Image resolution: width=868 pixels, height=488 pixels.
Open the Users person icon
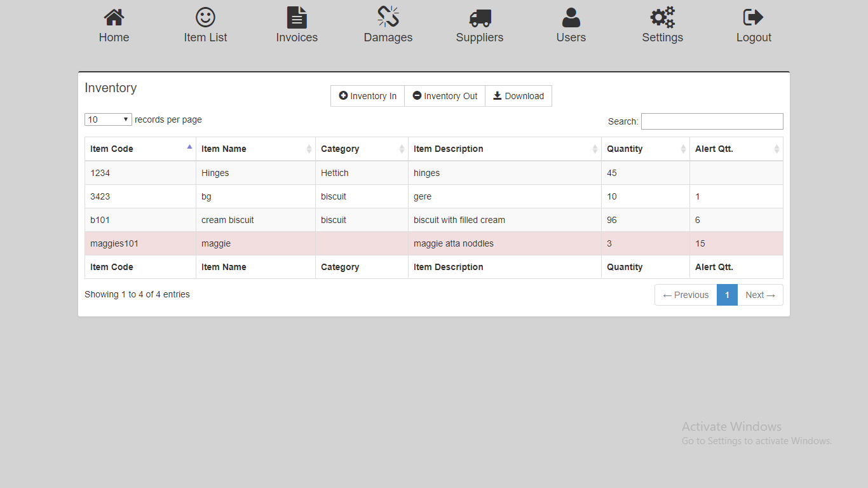[571, 18]
